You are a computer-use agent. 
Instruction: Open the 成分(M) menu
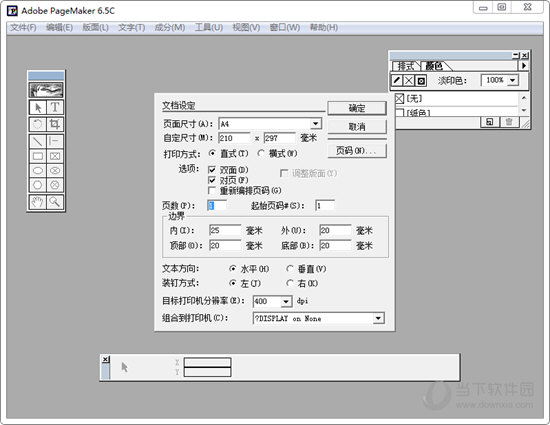pyautogui.click(x=170, y=28)
